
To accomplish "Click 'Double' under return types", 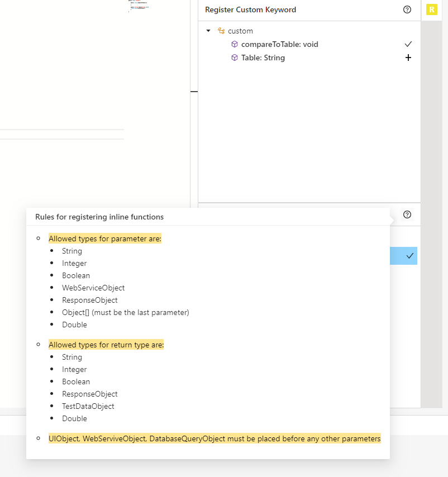I will [x=74, y=418].
